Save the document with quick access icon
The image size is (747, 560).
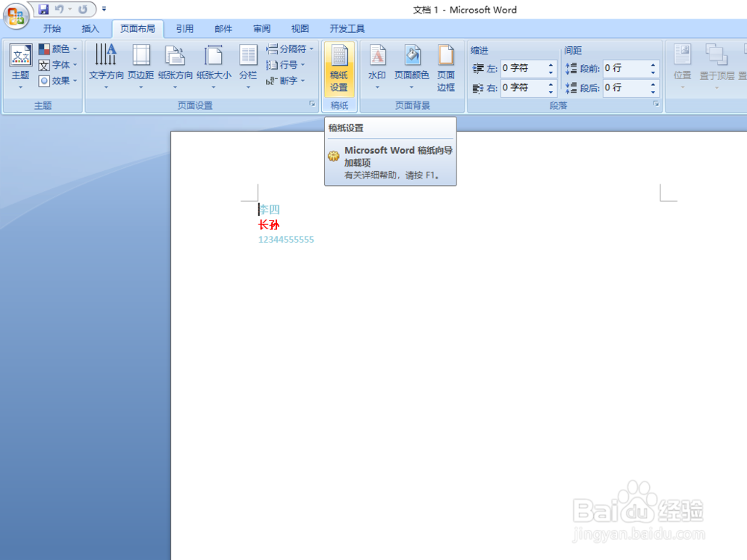pos(43,9)
